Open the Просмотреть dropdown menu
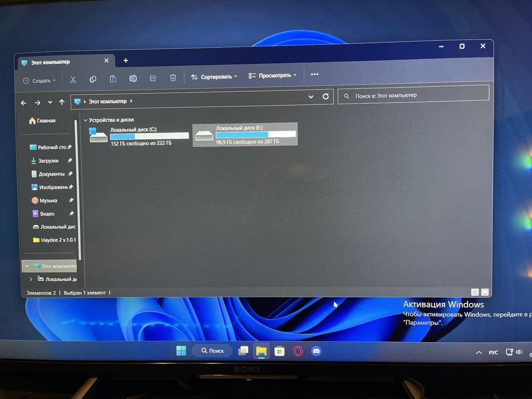Screen dimensions: 532x399 click(272, 76)
